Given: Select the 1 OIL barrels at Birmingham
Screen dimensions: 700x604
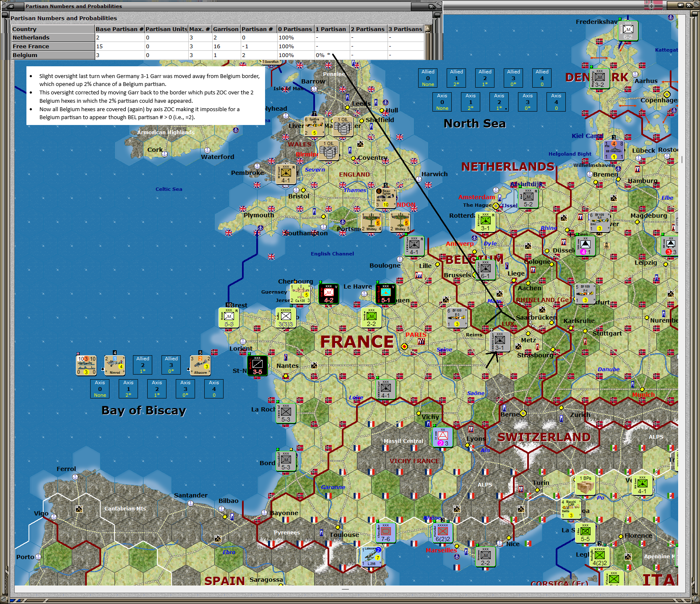Looking at the screenshot, I should tap(328, 150).
